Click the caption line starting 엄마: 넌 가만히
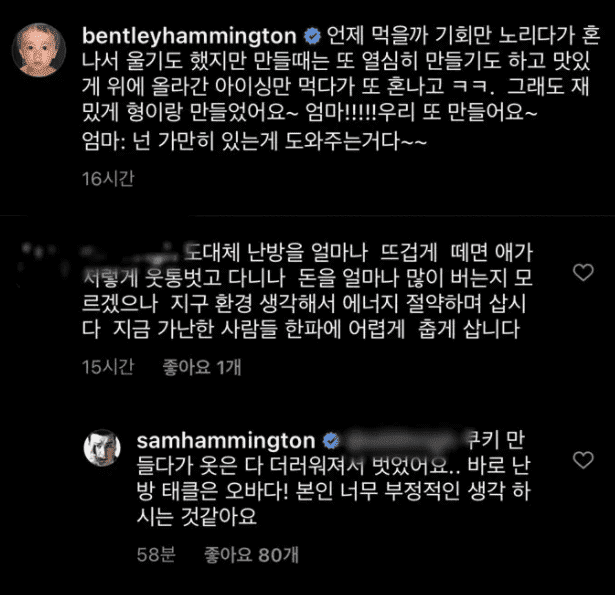The width and height of the screenshot is (615, 595). pyautogui.click(x=254, y=141)
